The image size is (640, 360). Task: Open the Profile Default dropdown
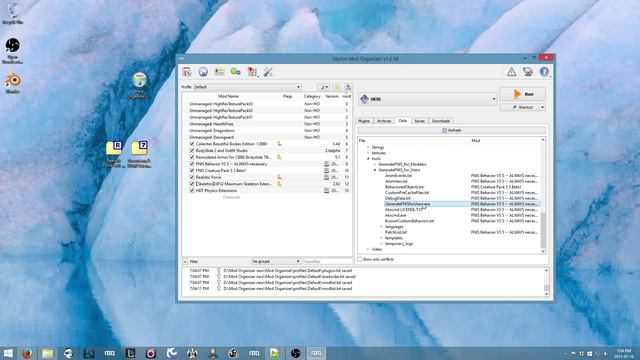coord(247,87)
